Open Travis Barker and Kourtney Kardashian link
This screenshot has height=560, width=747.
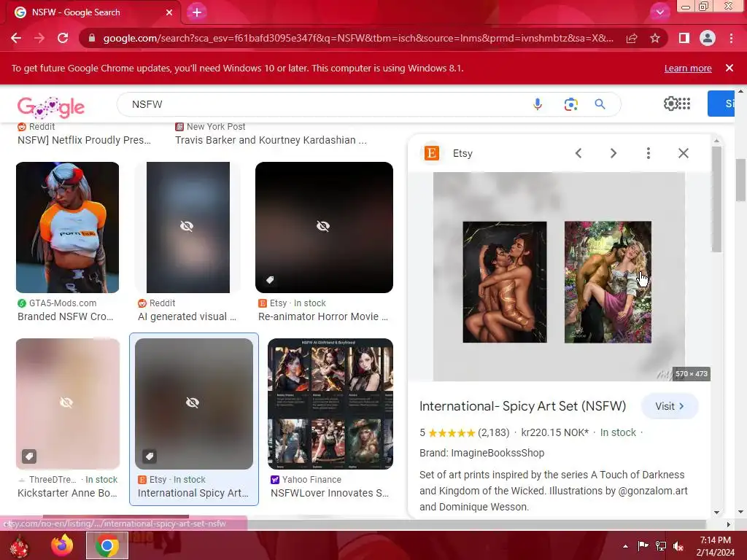coord(271,141)
